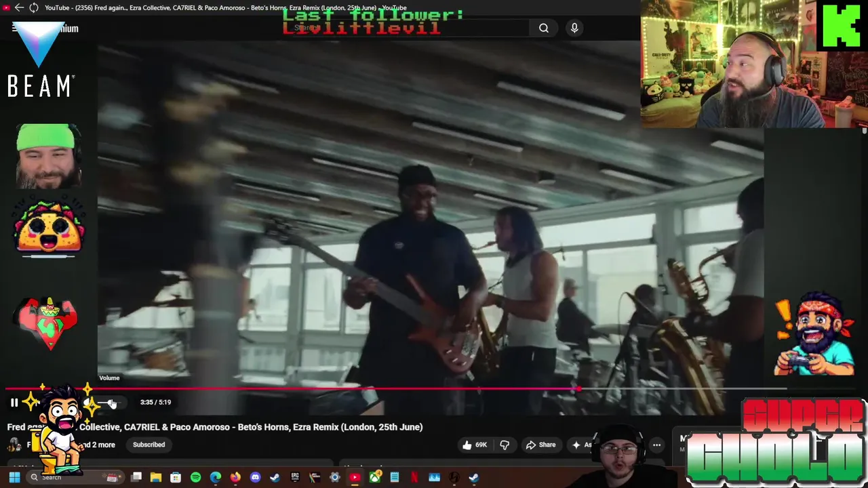Viewport: 868px width, 488px height.
Task: Open the Xbox app from the taskbar
Action: tap(374, 477)
